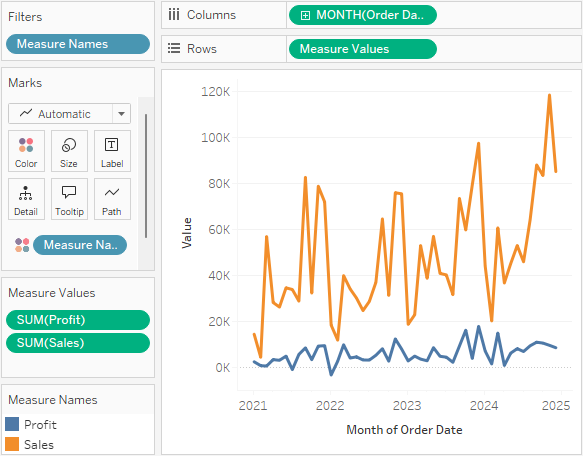Open the Detail marks card
Image resolution: width=583 pixels, height=456 pixels.
(26, 199)
